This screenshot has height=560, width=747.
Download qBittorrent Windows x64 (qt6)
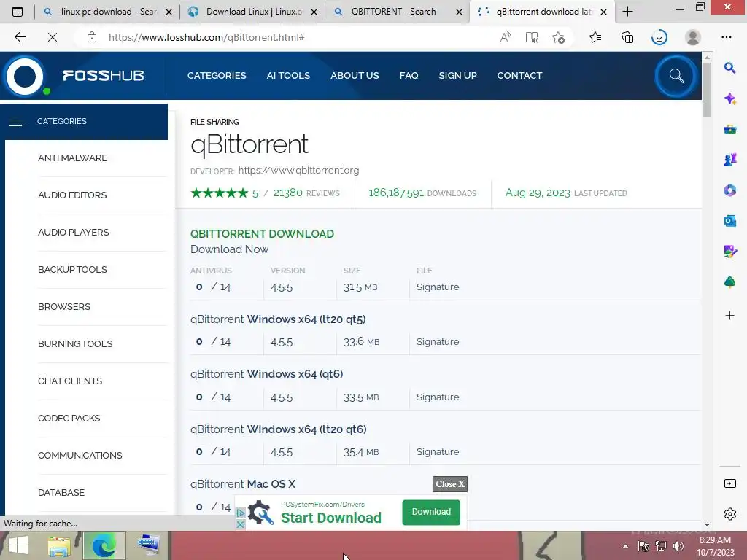[x=267, y=374]
